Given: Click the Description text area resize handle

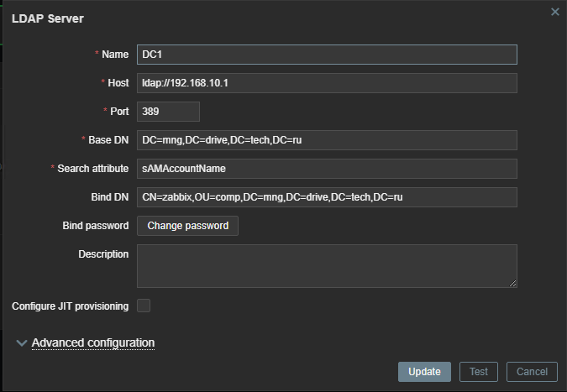Looking at the screenshot, I should click(512, 283).
